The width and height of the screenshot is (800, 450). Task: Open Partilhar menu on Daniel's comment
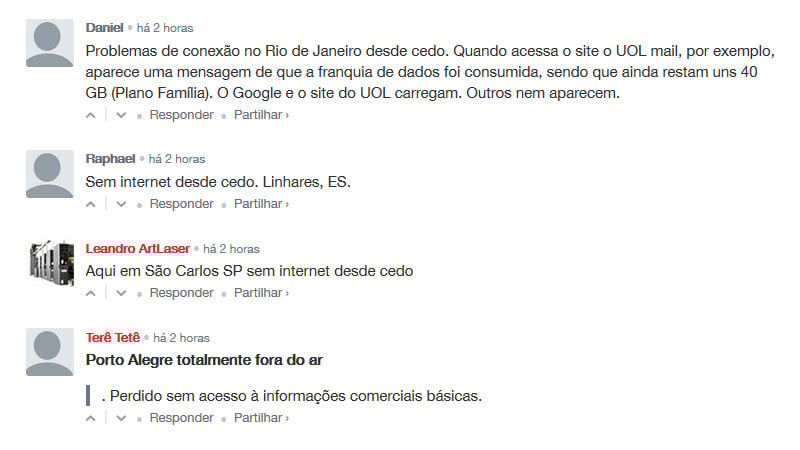click(261, 115)
